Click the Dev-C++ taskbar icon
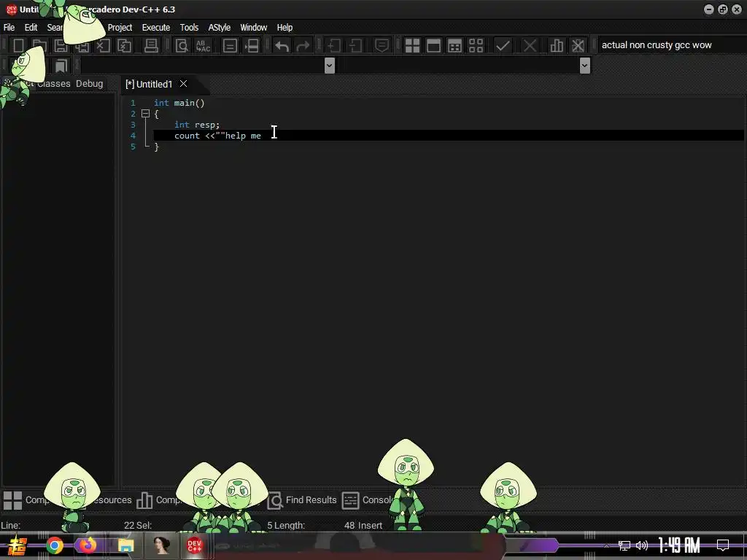This screenshot has width=747, height=560. click(194, 545)
